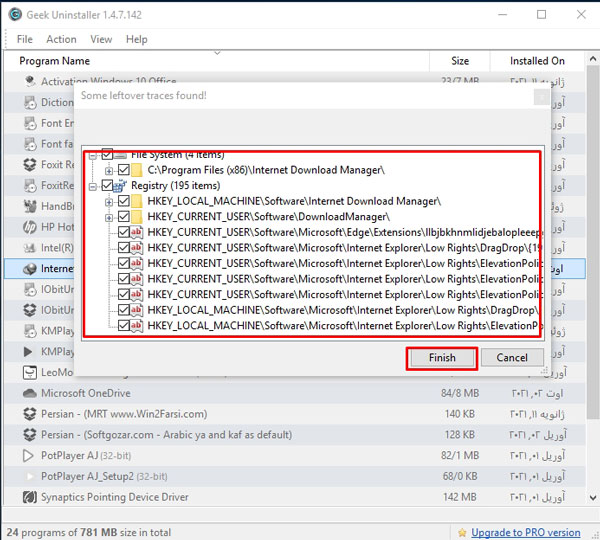Click the Program Files folder icon in tree
600x540 pixels.
[x=137, y=170]
